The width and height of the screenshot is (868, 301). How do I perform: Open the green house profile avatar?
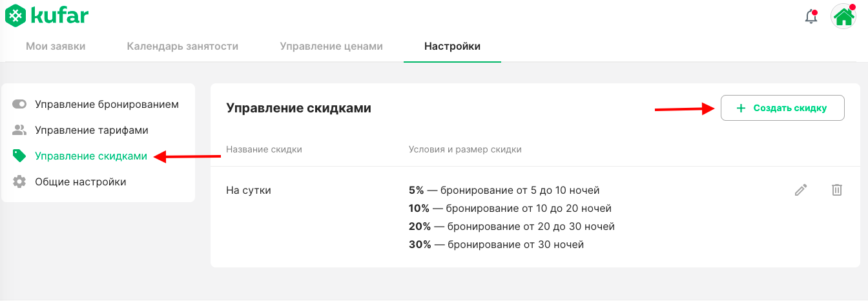(x=843, y=17)
